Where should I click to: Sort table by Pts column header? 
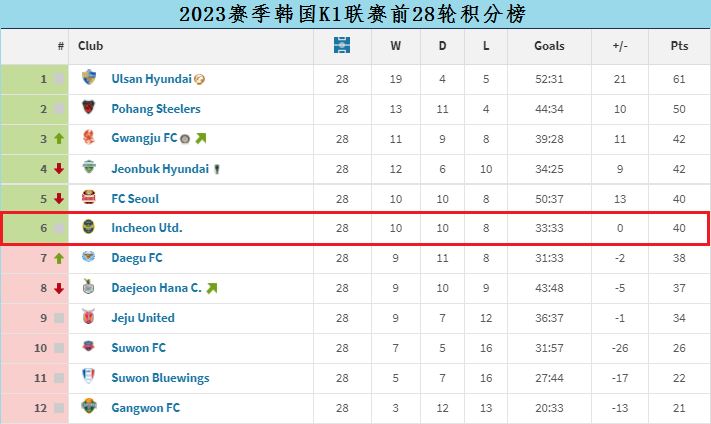(x=679, y=46)
